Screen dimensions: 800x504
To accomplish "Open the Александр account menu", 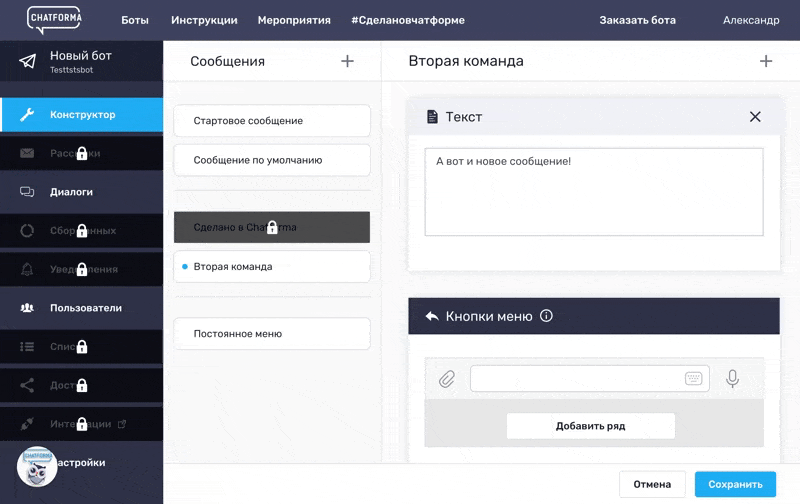I will [x=751, y=20].
